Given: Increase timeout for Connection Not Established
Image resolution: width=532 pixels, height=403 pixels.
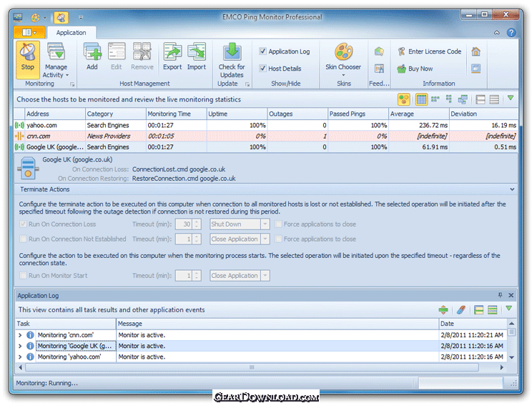Looking at the screenshot, I should click(x=197, y=237).
